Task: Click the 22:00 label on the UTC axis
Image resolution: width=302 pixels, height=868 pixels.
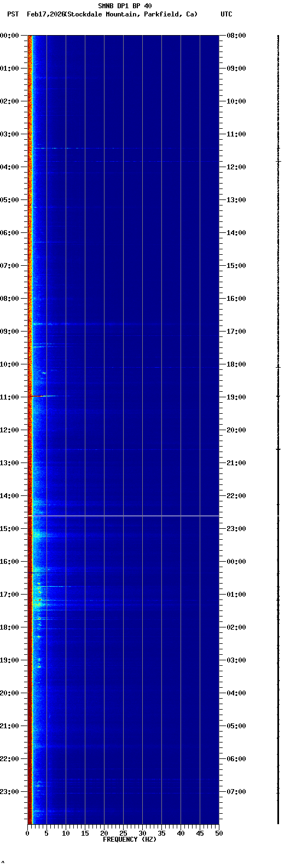Action: [x=236, y=496]
